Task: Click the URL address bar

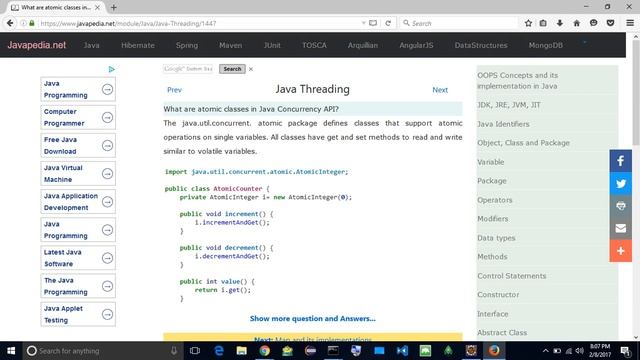Action: coord(200,23)
